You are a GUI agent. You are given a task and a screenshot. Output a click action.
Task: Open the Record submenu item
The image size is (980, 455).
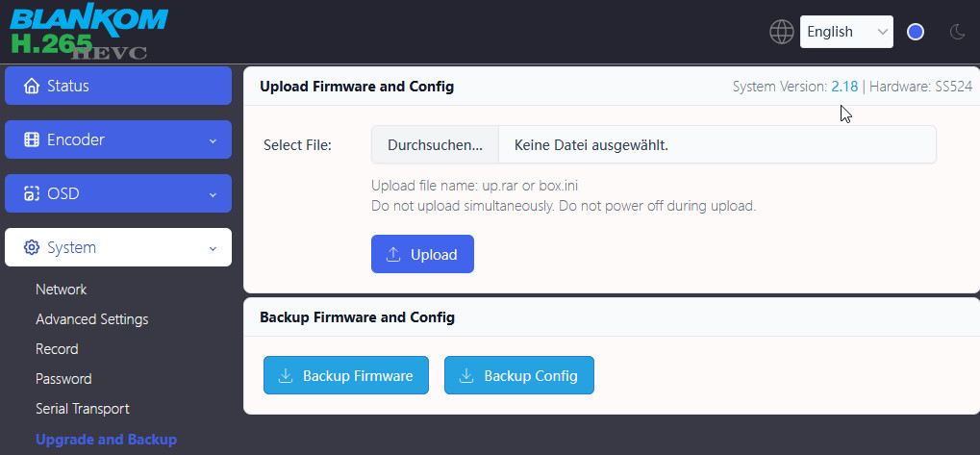point(57,349)
